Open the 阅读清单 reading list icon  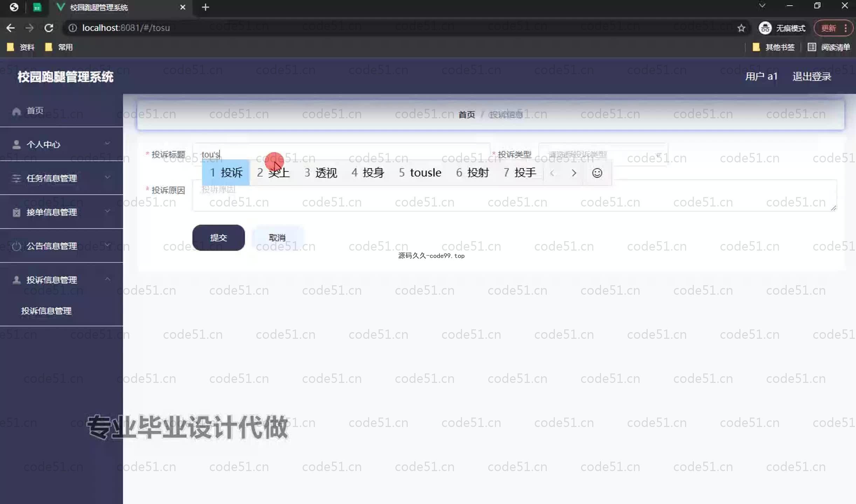pos(812,47)
